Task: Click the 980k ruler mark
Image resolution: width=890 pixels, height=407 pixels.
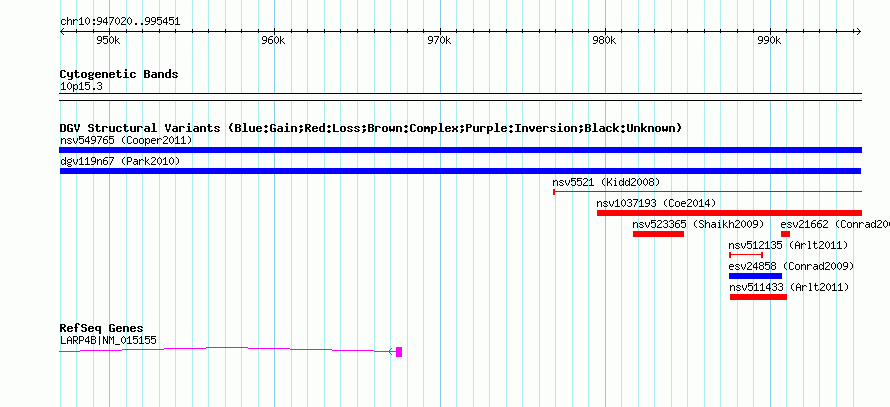Action: (603, 41)
